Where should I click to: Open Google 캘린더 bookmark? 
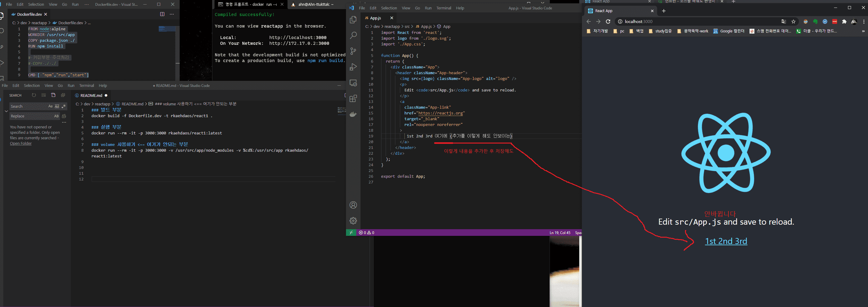click(x=729, y=31)
